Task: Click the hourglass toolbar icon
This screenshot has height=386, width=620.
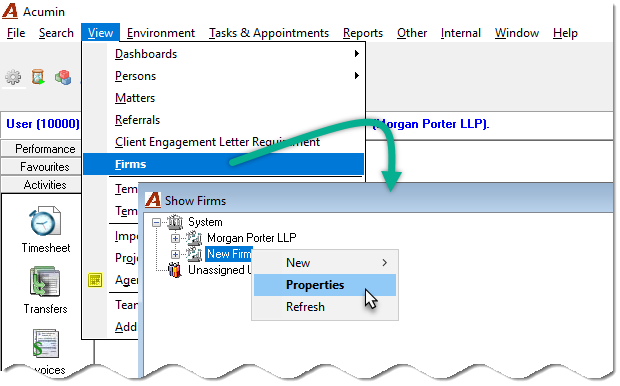Action: coord(38,77)
